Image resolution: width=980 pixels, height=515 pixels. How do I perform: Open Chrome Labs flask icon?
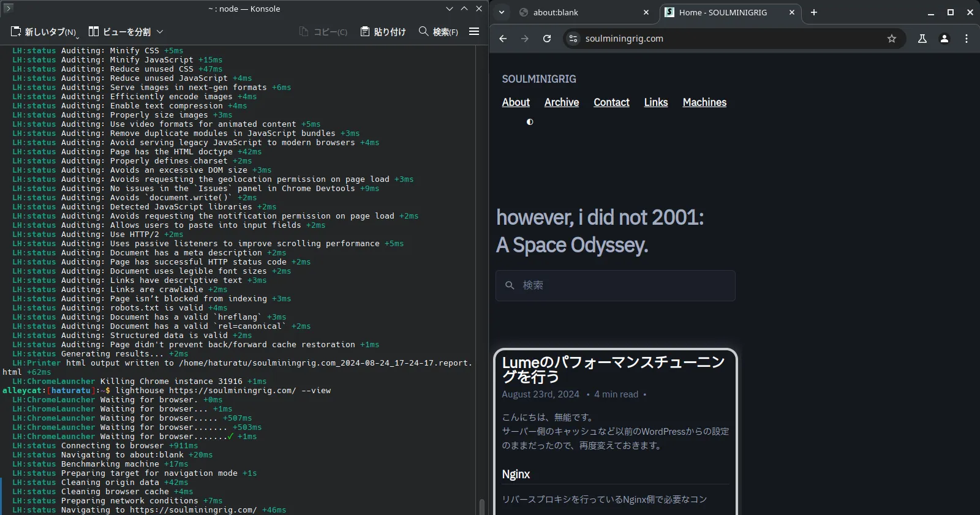tap(922, 39)
